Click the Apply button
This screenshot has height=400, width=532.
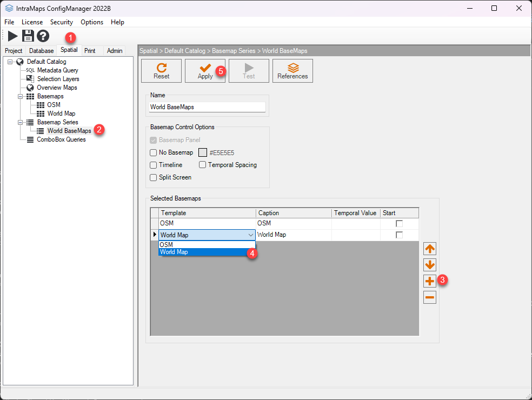pyautogui.click(x=205, y=71)
